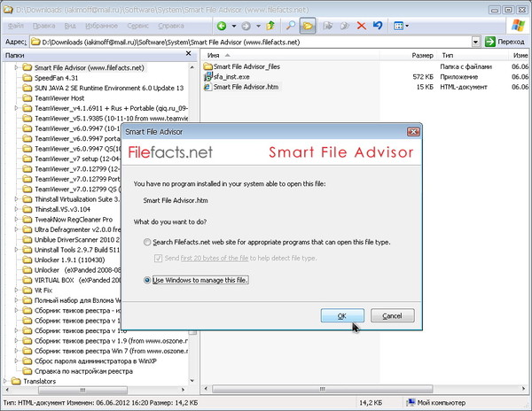Click the blue Undo arrow toolbar icon

pos(378,26)
